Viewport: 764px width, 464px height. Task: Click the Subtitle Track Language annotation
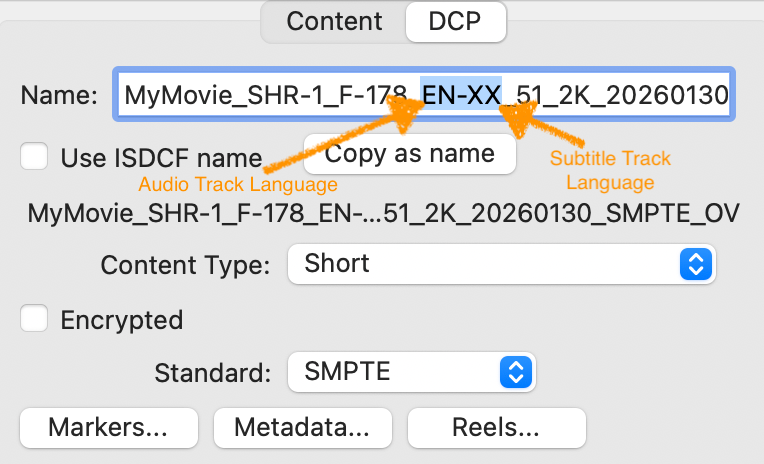pyautogui.click(x=610, y=170)
